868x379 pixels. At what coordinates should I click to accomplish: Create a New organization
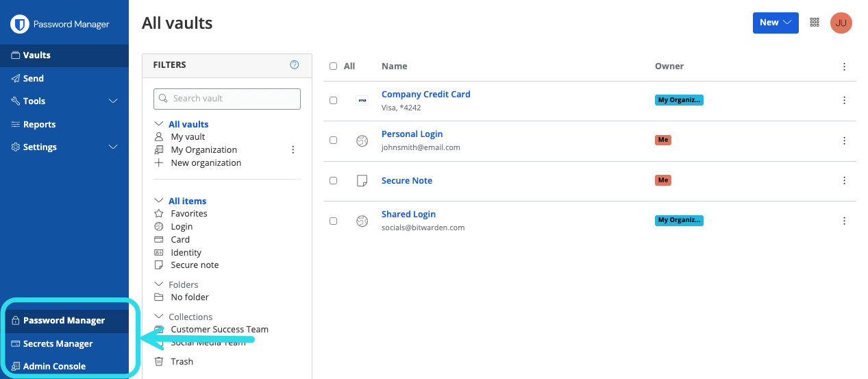(x=206, y=163)
